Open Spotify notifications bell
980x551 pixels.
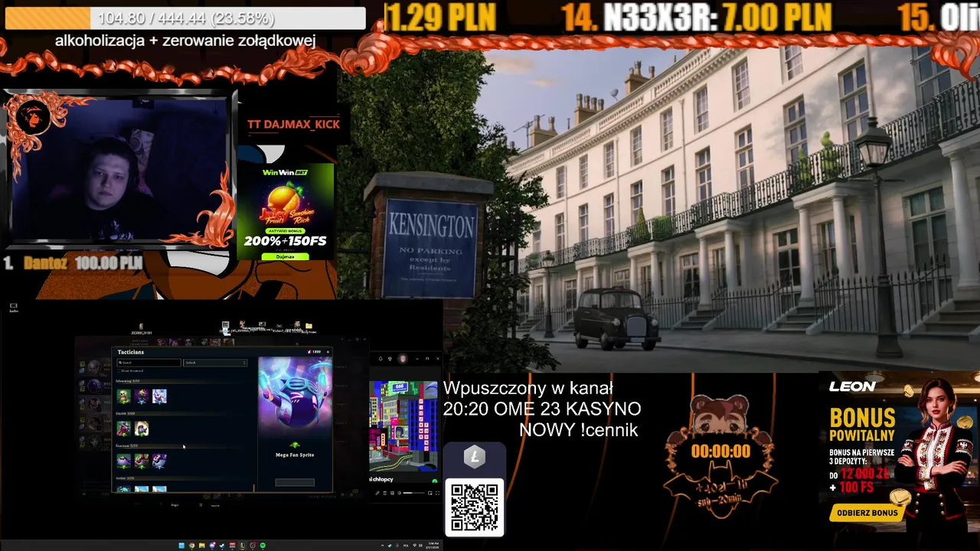(x=381, y=358)
